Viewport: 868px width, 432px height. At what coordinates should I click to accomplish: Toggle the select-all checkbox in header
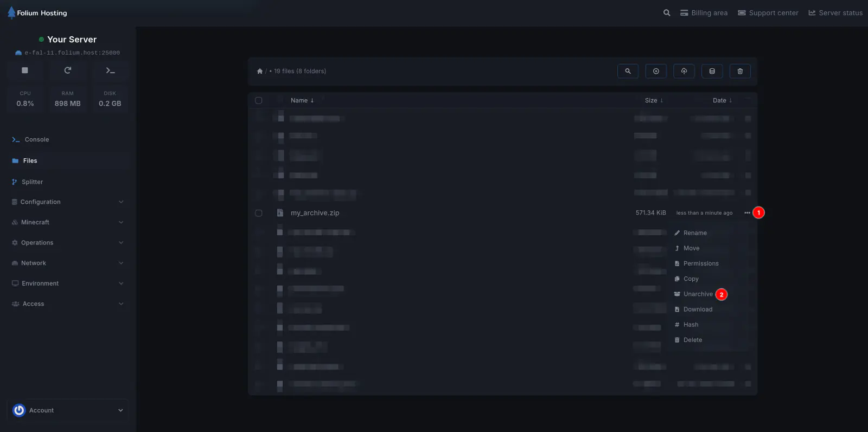click(x=259, y=100)
